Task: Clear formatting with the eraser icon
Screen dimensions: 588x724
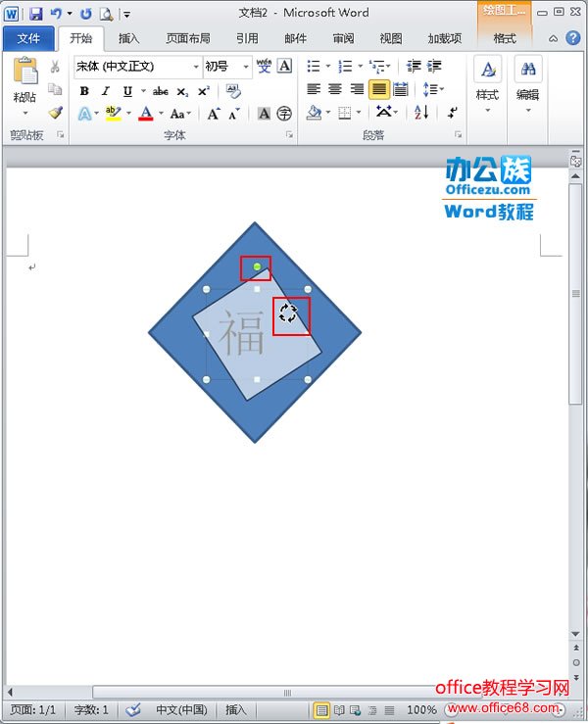Action: coord(233,91)
